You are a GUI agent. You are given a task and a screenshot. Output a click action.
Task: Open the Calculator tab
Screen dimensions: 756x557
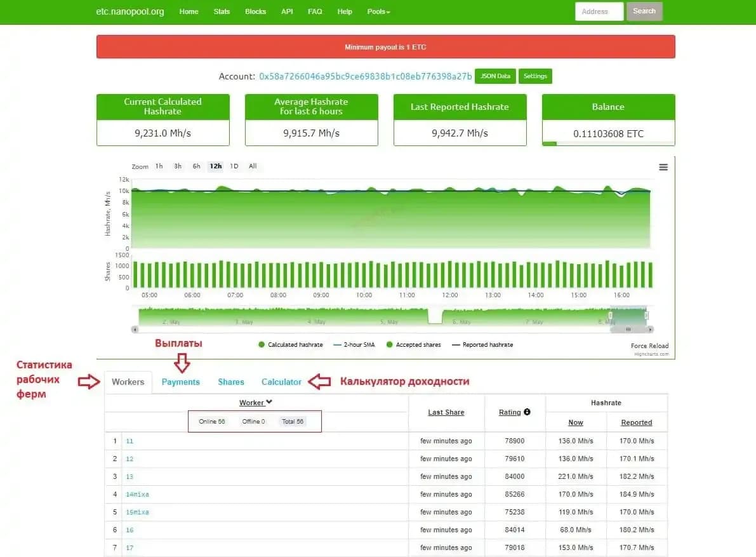point(281,382)
